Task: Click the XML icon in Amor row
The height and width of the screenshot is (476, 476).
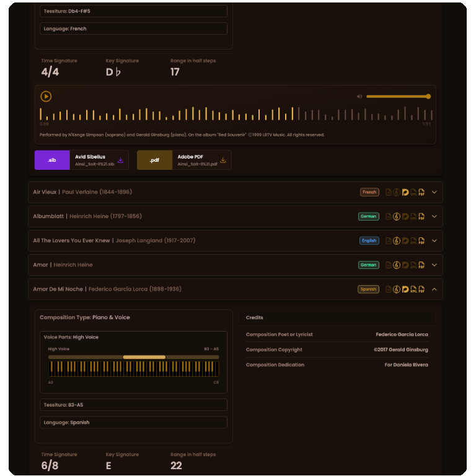Action: (x=413, y=265)
